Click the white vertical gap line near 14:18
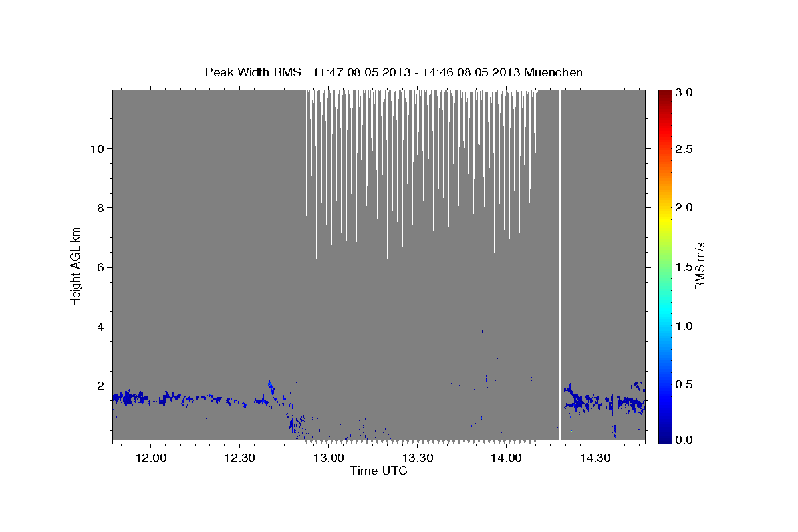Screen dimensions: 798x532 coord(560,265)
